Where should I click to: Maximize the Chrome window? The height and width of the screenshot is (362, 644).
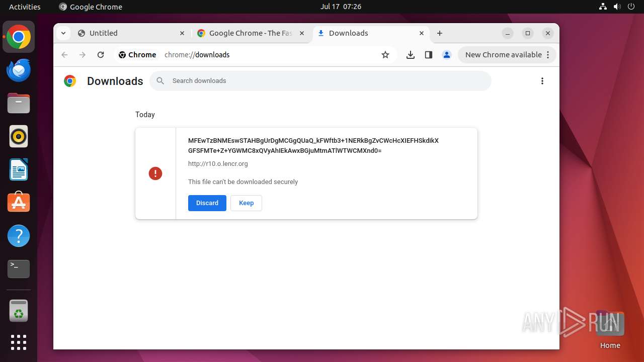pos(528,33)
